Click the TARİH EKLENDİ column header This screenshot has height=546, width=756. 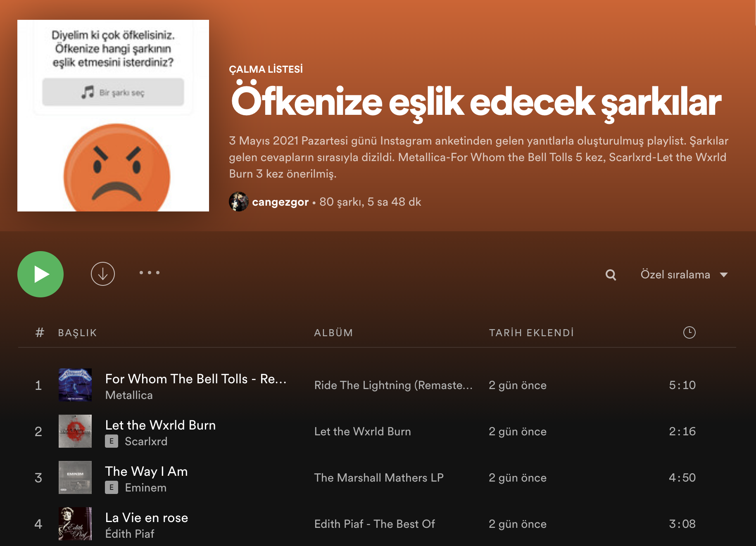coord(531,332)
